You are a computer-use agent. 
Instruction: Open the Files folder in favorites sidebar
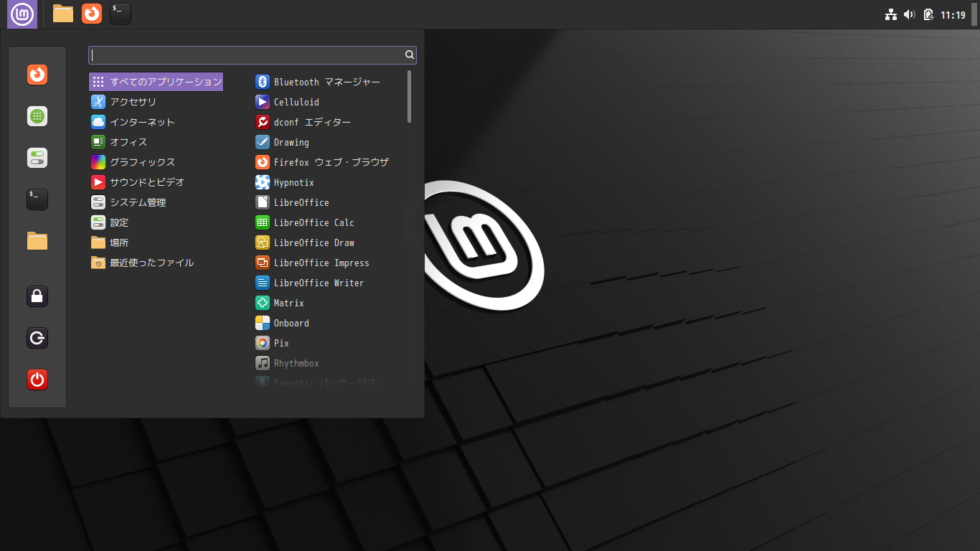(x=37, y=241)
